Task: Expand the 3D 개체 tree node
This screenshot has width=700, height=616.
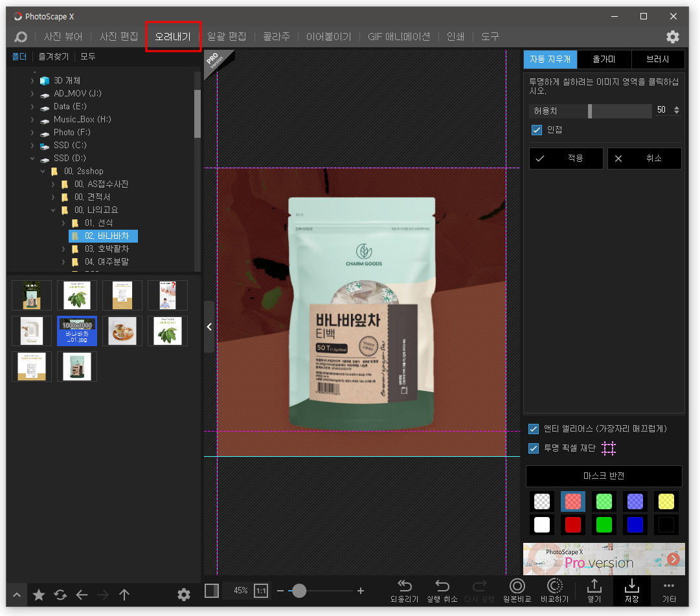Action: pyautogui.click(x=32, y=81)
